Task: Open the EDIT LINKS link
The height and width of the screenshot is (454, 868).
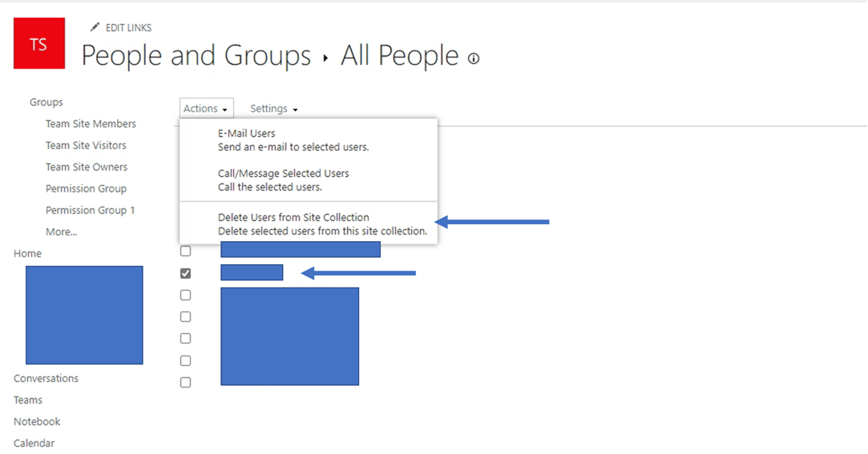Action: click(128, 28)
